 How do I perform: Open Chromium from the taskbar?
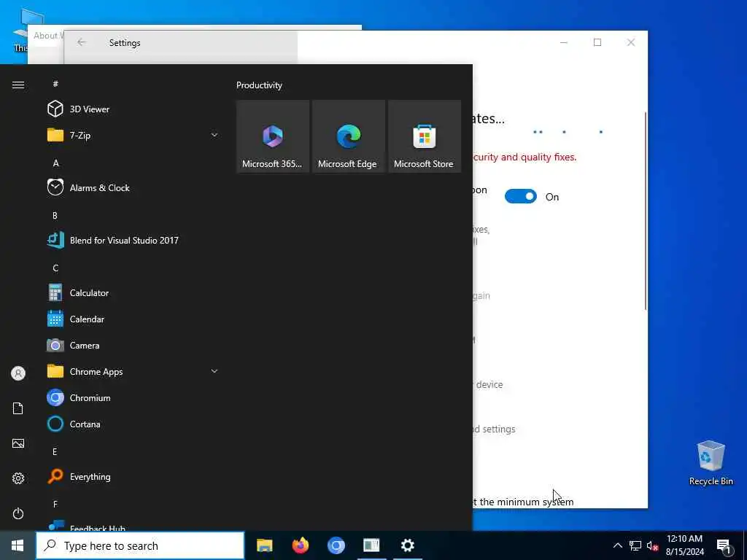click(336, 545)
